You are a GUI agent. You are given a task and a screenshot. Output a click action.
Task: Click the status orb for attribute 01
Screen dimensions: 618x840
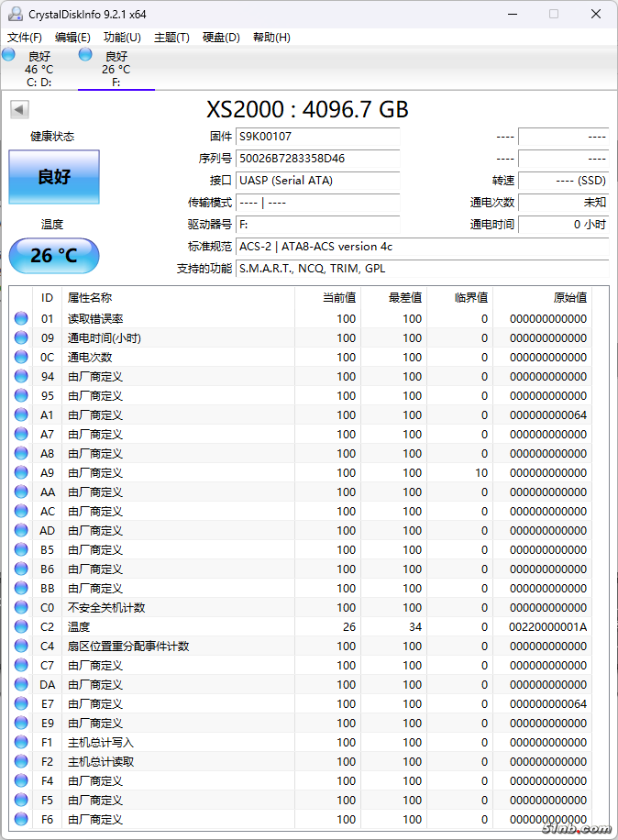21,319
